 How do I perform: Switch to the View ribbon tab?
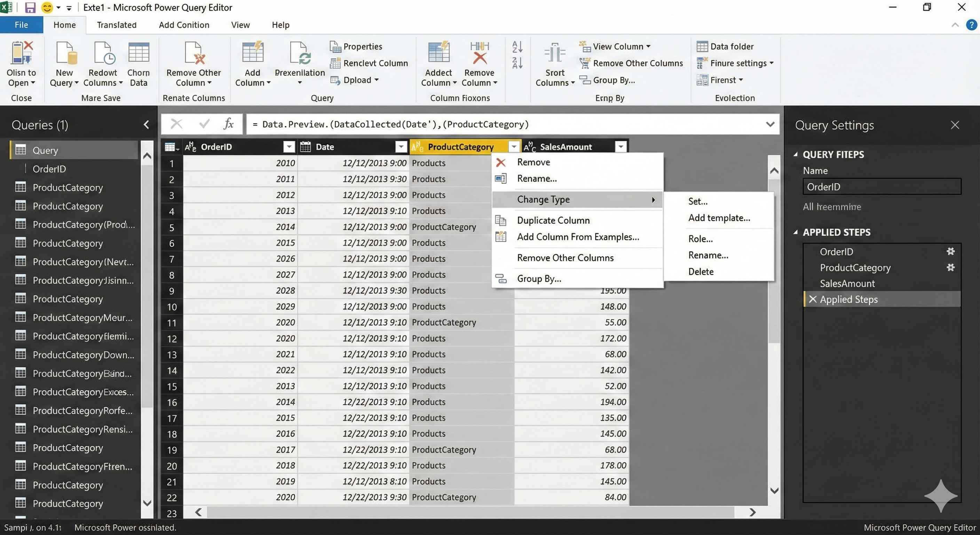coord(240,25)
